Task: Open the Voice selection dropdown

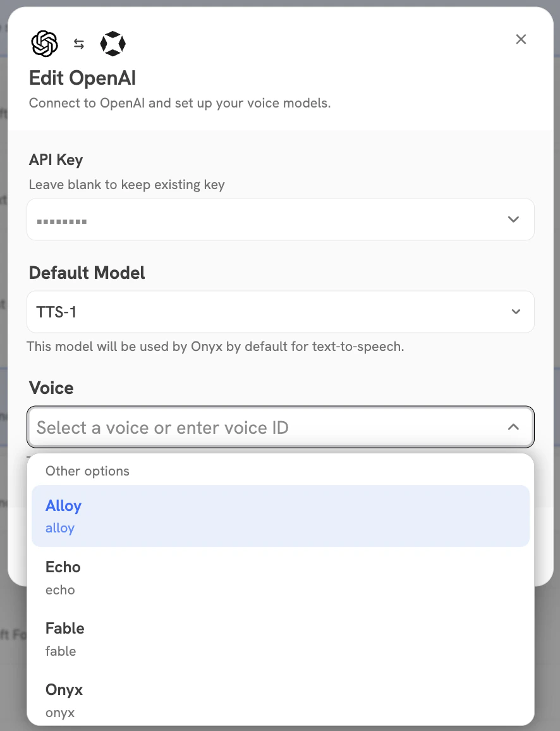Action: point(280,427)
